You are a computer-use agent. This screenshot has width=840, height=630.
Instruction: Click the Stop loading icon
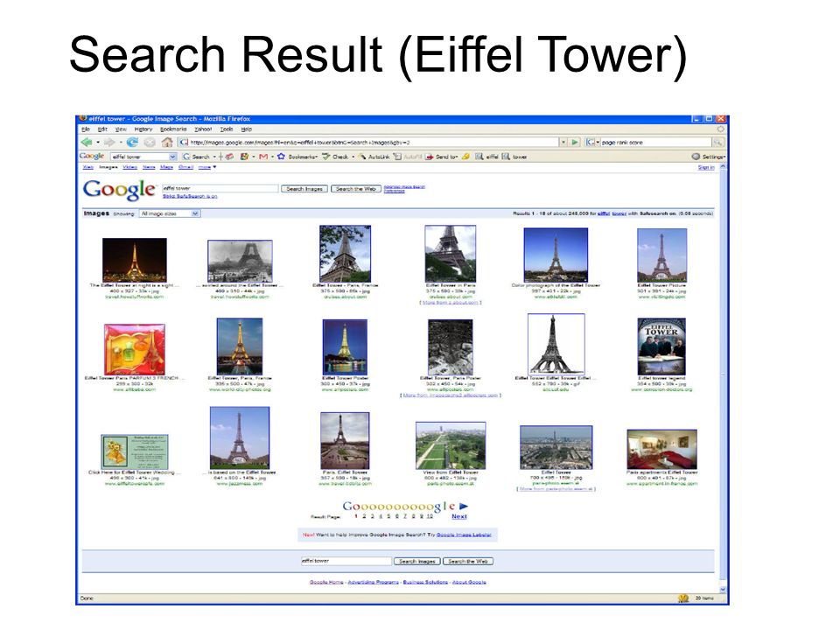pyautogui.click(x=150, y=142)
